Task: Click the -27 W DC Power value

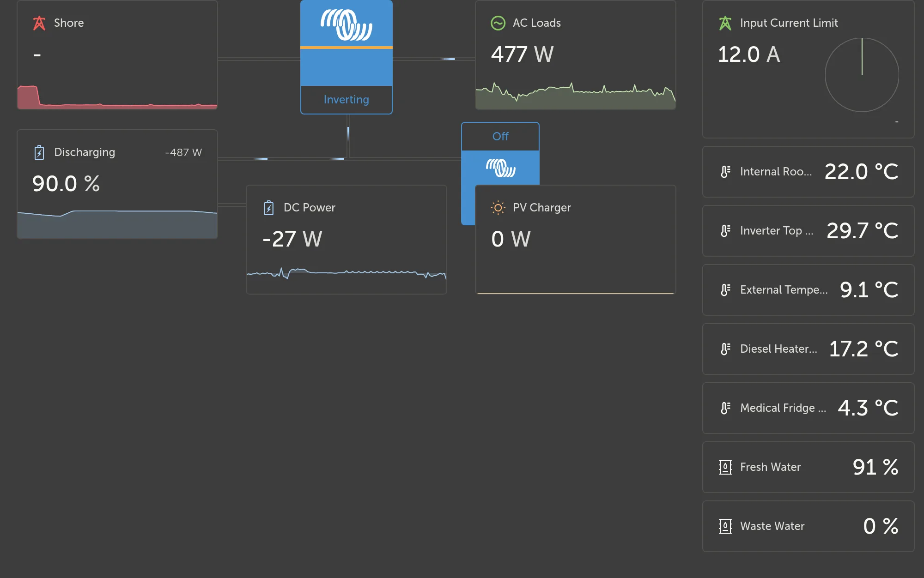Action: pyautogui.click(x=292, y=239)
